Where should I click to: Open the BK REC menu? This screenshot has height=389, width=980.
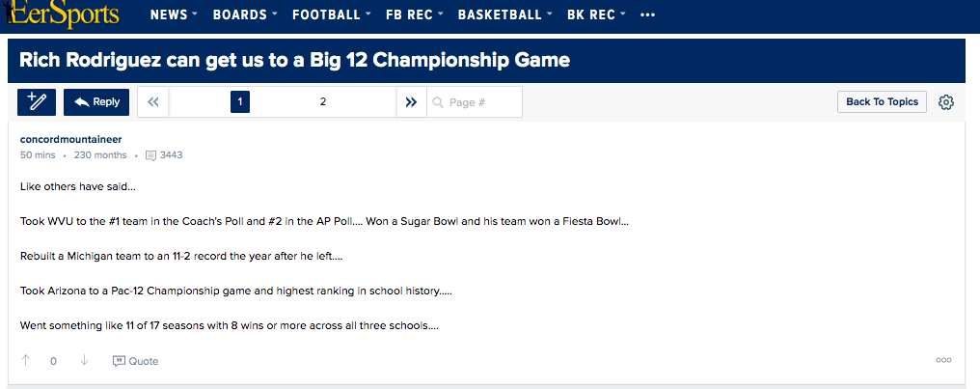click(x=596, y=15)
